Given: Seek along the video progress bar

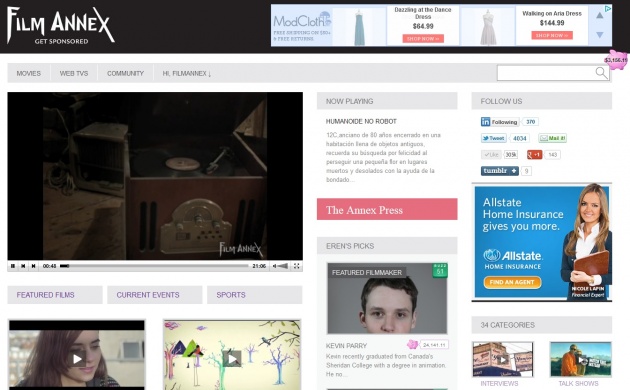Looking at the screenshot, I should (154, 266).
